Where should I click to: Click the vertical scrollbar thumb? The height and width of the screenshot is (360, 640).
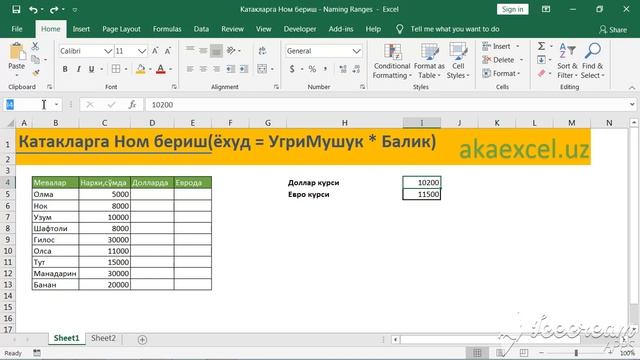pyautogui.click(x=633, y=216)
